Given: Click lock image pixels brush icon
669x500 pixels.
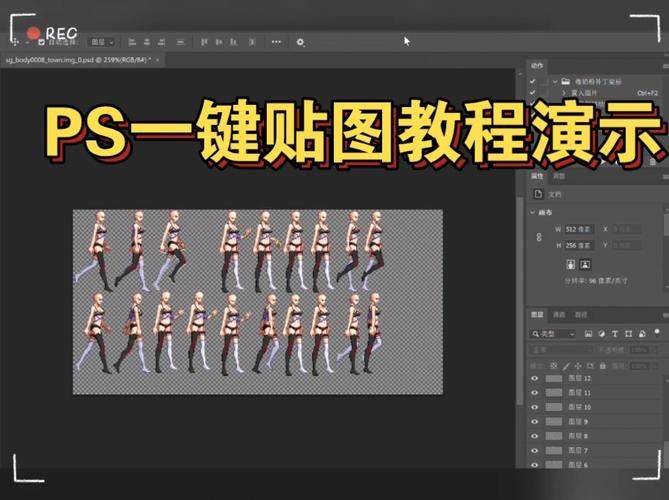Looking at the screenshot, I should click(566, 366).
